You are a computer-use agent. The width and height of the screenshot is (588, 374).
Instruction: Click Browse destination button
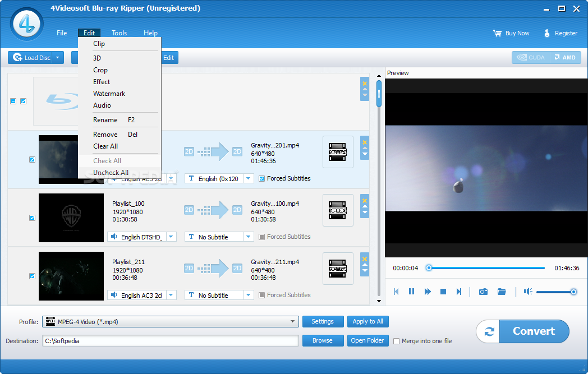(x=323, y=341)
